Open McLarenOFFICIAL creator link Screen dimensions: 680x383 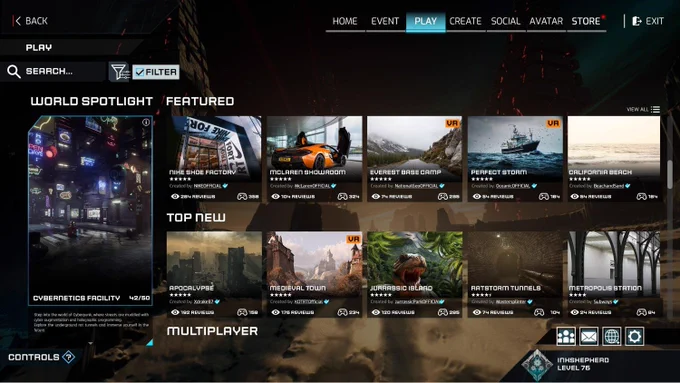click(x=312, y=186)
